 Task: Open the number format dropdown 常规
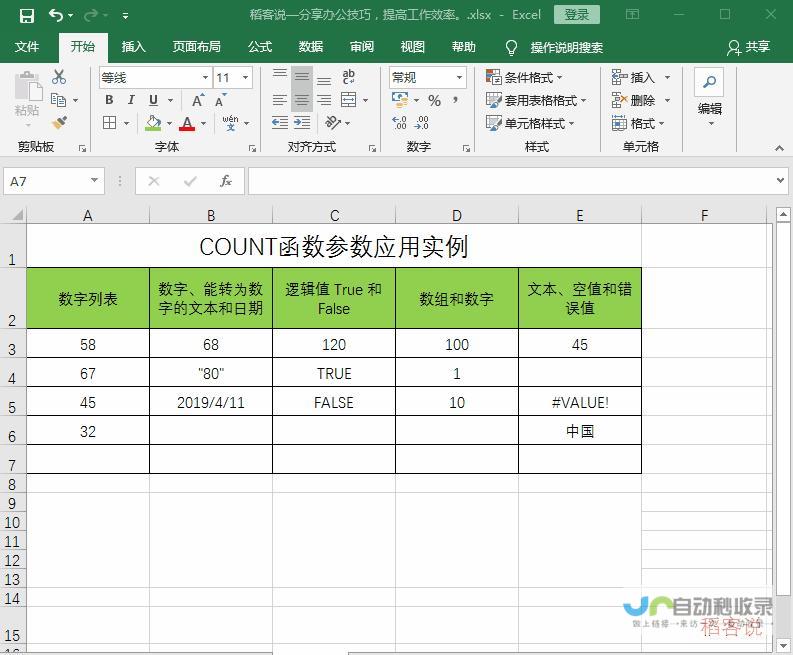click(x=459, y=77)
